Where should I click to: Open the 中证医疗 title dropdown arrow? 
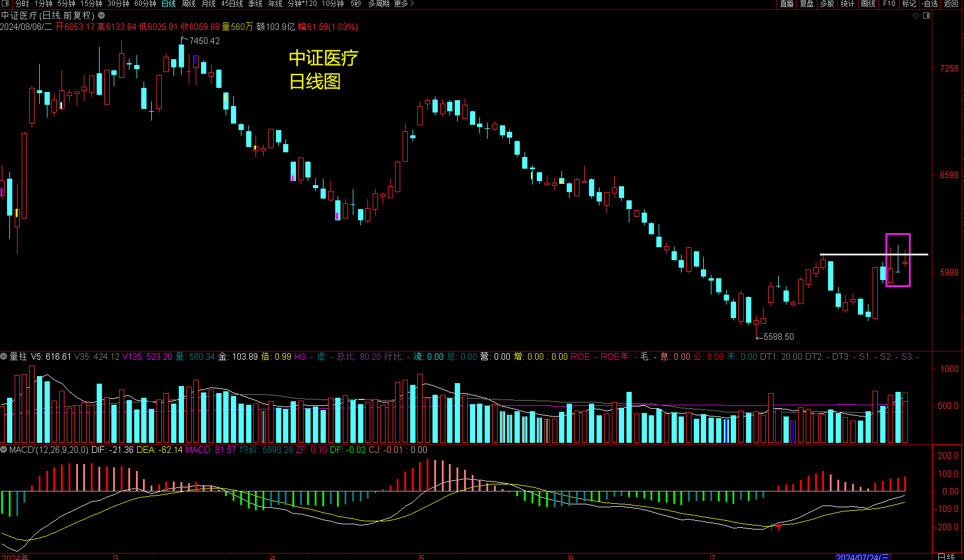click(x=101, y=15)
